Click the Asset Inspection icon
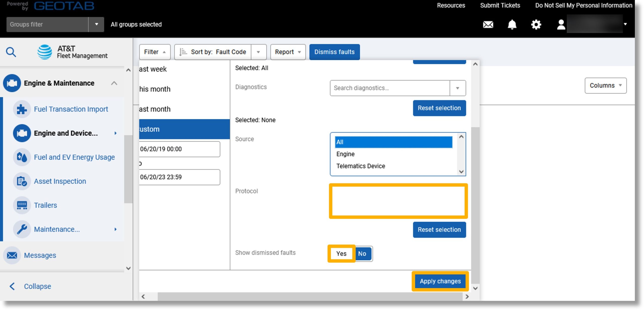 point(23,181)
